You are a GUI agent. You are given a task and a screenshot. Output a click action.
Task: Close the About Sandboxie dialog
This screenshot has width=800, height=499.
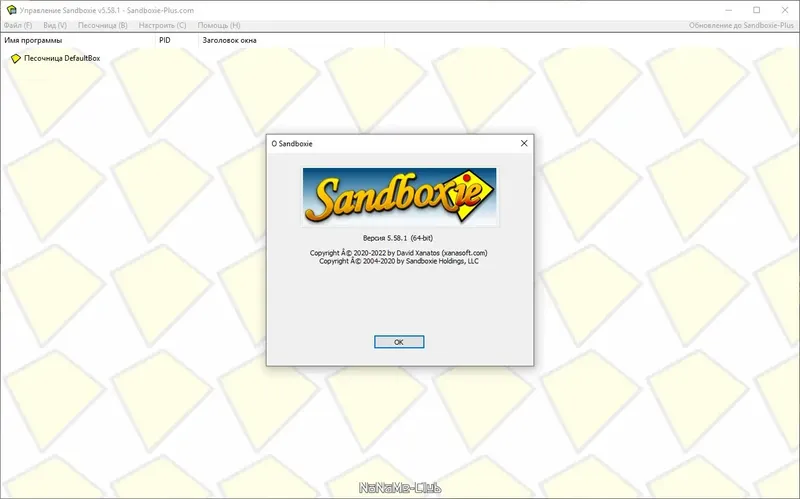pyautogui.click(x=524, y=143)
